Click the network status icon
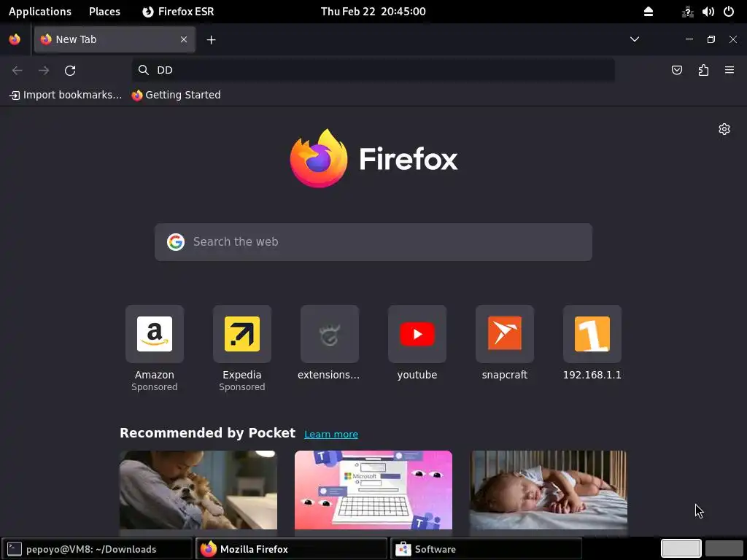 point(687,12)
